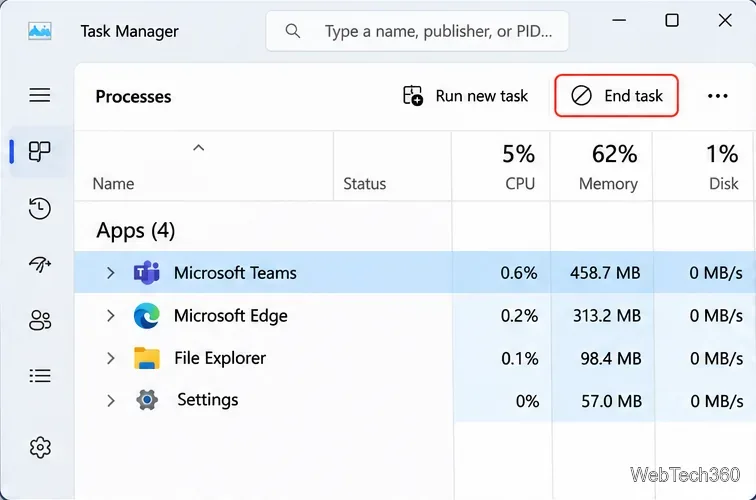Open Task Manager settings gear

[40, 447]
